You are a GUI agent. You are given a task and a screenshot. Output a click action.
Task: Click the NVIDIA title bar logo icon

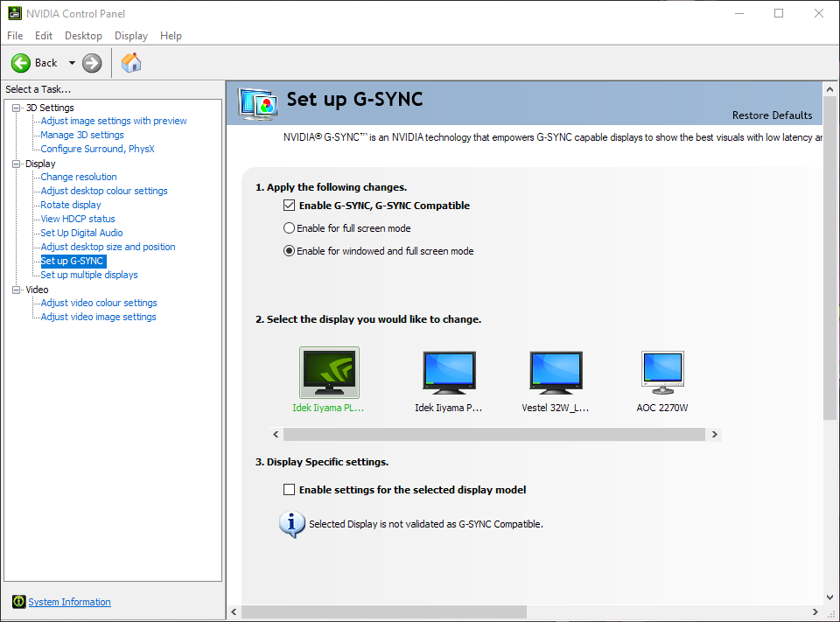[15, 13]
